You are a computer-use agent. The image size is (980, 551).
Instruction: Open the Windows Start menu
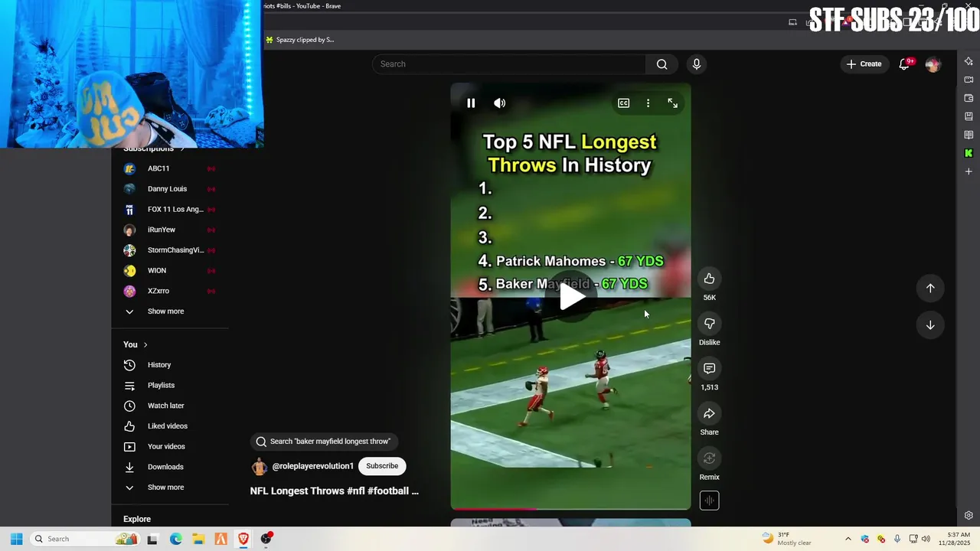pyautogui.click(x=16, y=539)
